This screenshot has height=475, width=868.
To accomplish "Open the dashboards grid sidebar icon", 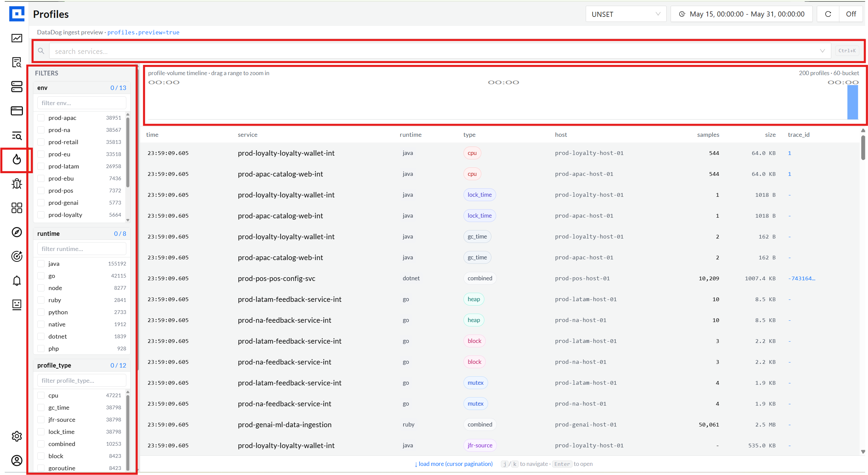I will coord(17,208).
